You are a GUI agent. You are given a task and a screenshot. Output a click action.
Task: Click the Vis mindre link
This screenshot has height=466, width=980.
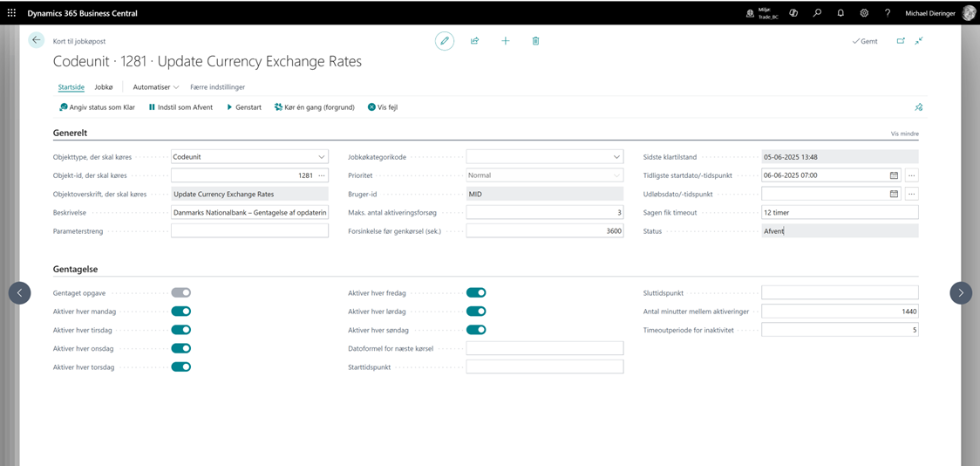click(904, 134)
